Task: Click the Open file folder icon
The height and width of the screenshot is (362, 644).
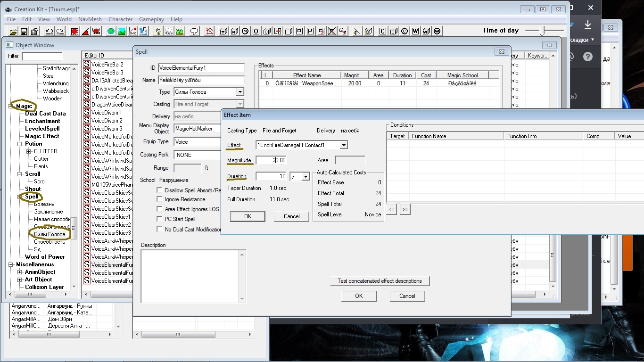Action: point(13,32)
